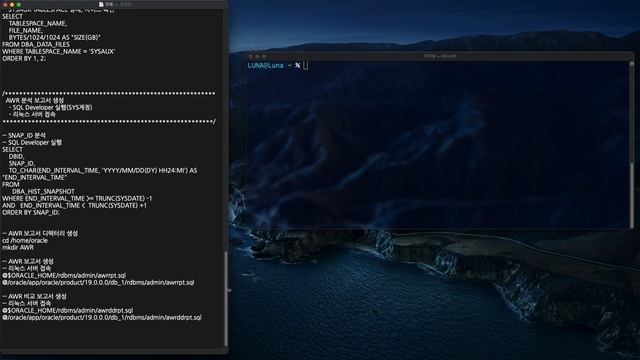Click the line FILE_NAME, in editor
640x360 pixels.
pyautogui.click(x=25, y=30)
